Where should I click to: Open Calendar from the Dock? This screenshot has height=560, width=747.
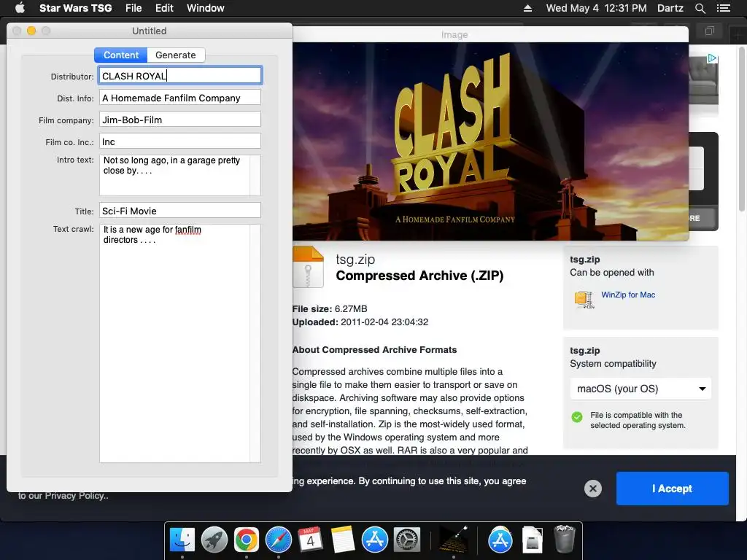click(311, 540)
